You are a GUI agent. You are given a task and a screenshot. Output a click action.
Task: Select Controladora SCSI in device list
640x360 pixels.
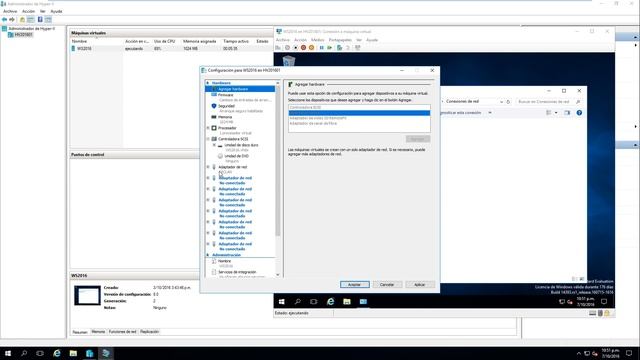359,107
